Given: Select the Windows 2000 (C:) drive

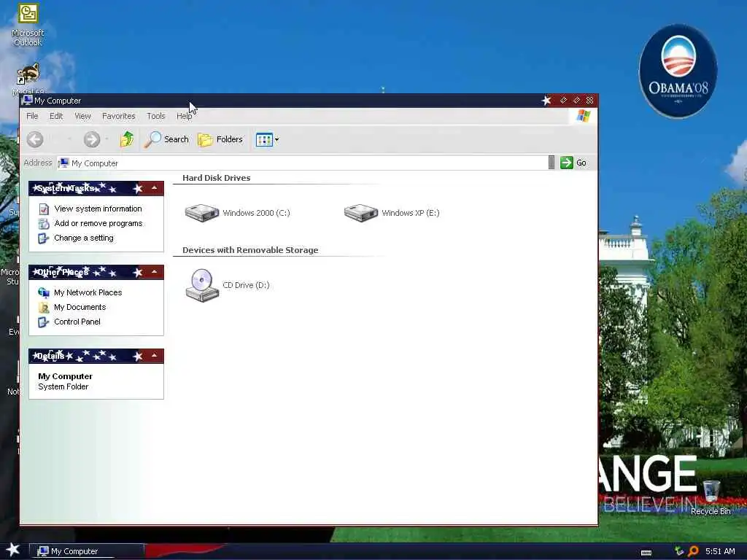Looking at the screenshot, I should pyautogui.click(x=237, y=213).
